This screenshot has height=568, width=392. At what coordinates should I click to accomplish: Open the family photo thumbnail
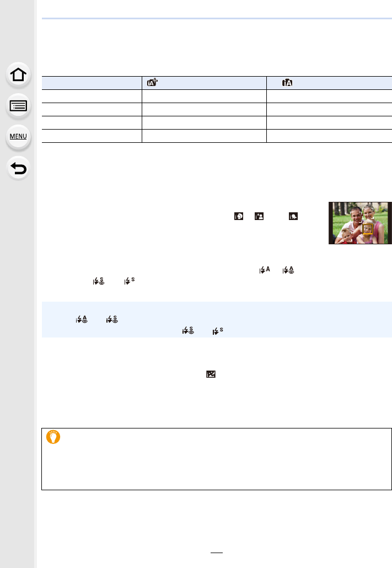(360, 223)
